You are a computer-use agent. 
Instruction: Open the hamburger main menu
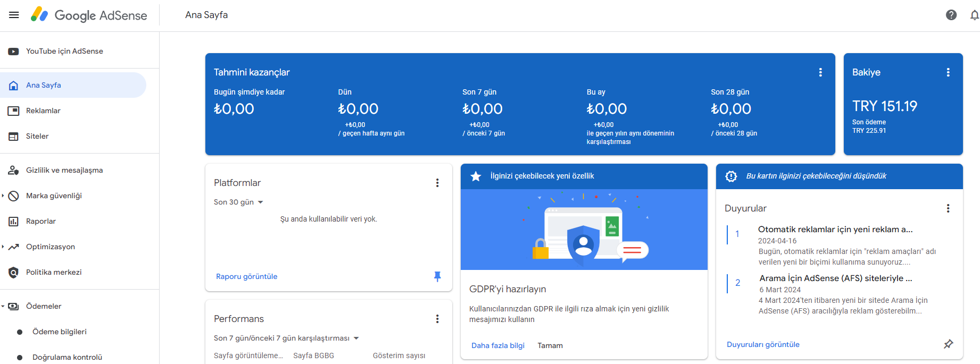point(14,15)
